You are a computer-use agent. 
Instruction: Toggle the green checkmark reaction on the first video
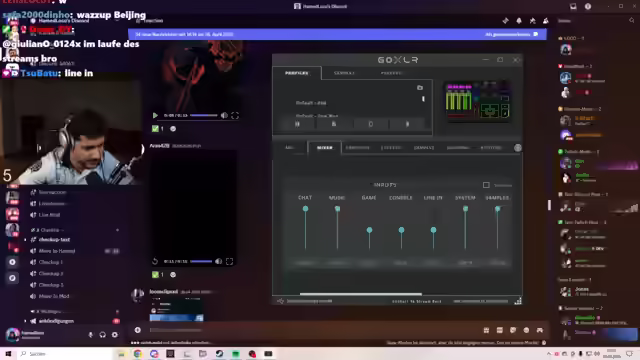click(x=158, y=129)
